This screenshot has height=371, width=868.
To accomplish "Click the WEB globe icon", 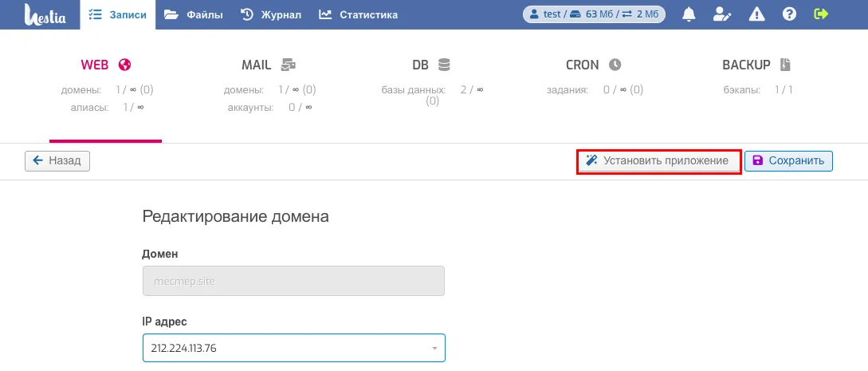I will 124,65.
